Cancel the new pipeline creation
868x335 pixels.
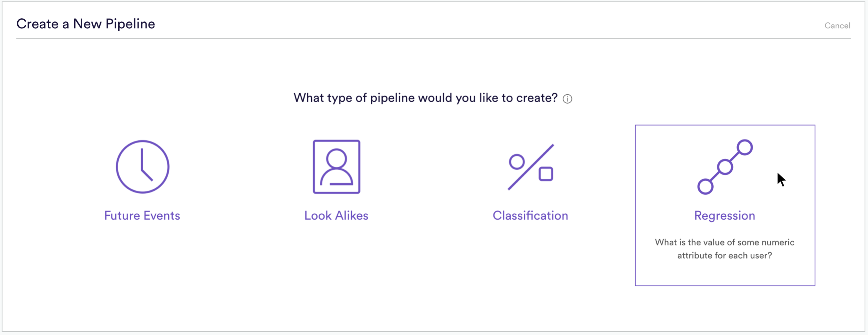pyautogui.click(x=837, y=26)
